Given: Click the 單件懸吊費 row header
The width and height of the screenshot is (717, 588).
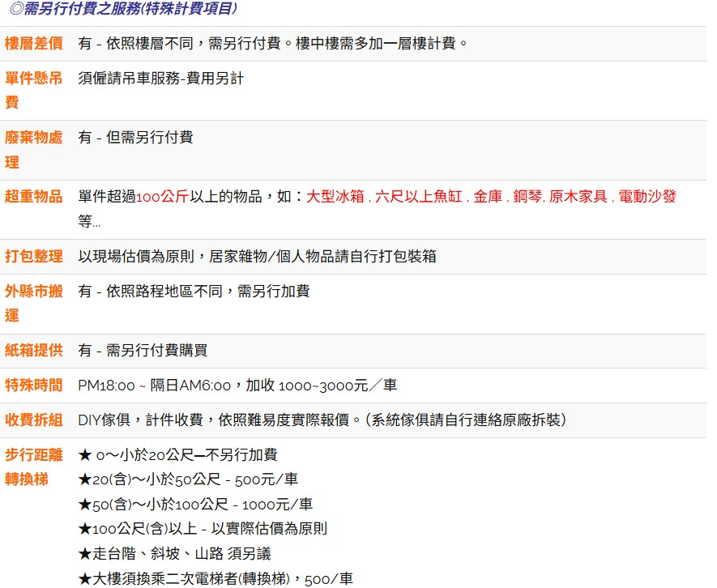Looking at the screenshot, I should [34, 90].
